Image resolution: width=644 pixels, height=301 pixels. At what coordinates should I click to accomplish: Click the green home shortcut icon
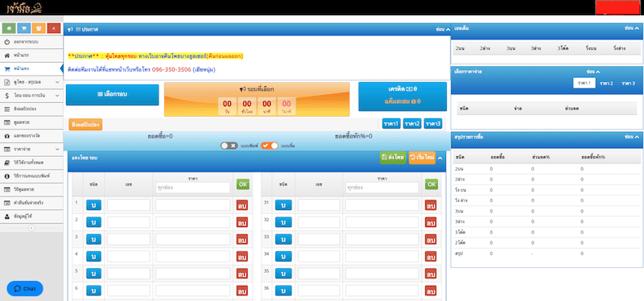click(9, 28)
